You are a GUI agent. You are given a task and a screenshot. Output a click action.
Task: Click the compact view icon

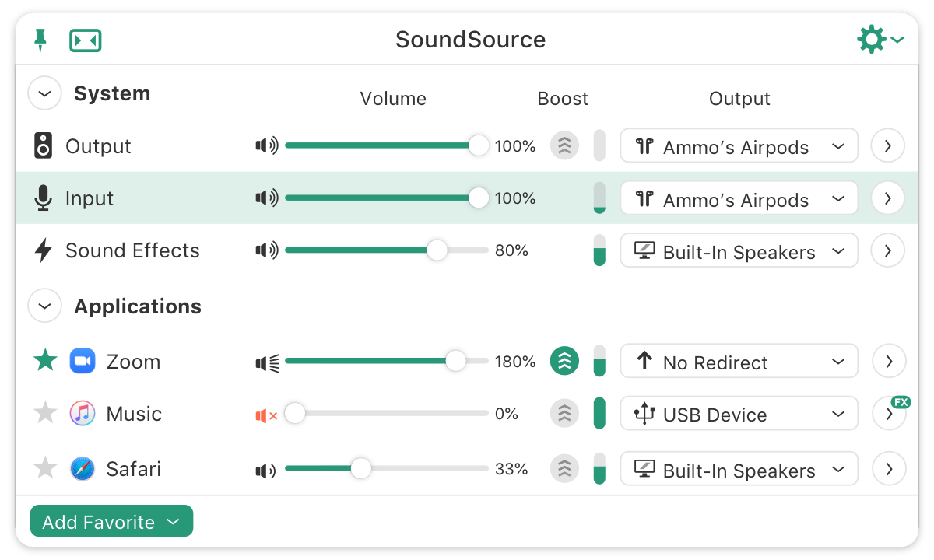tap(86, 40)
